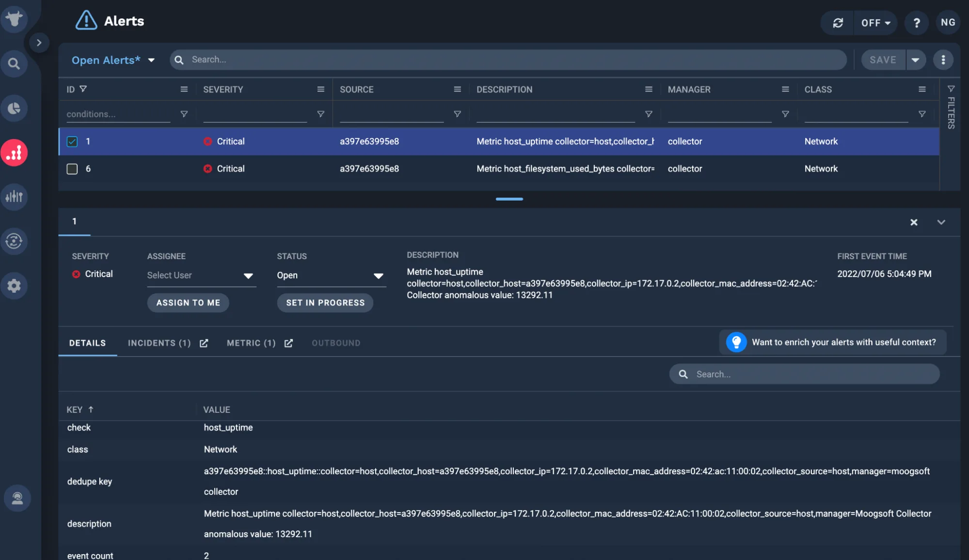Switch to the Details tab

tap(87, 343)
